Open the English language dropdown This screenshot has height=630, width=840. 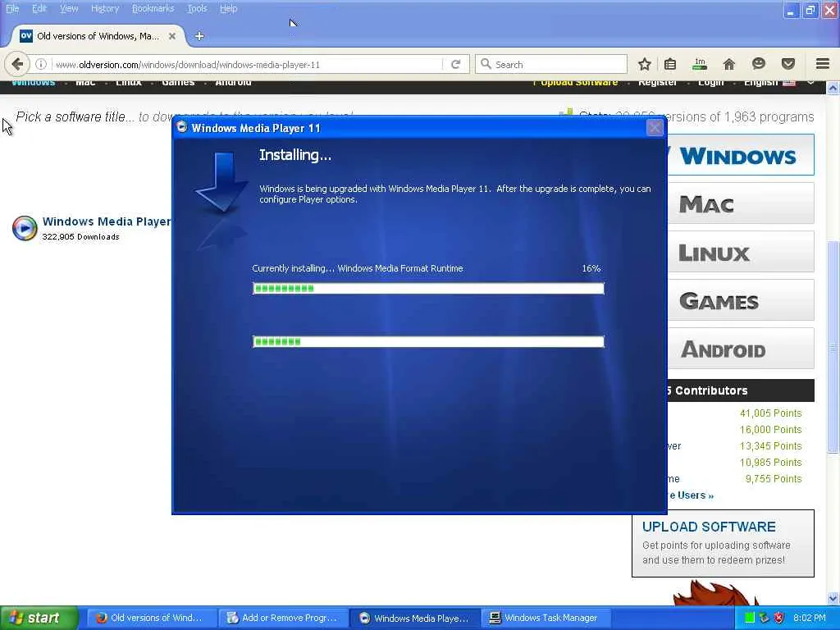click(778, 83)
